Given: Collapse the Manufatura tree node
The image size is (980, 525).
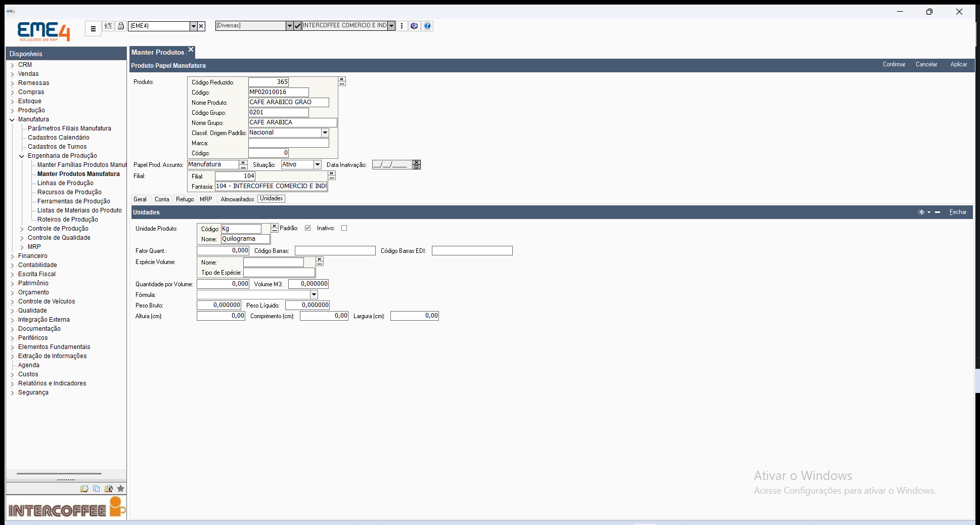Looking at the screenshot, I should click(x=12, y=120).
